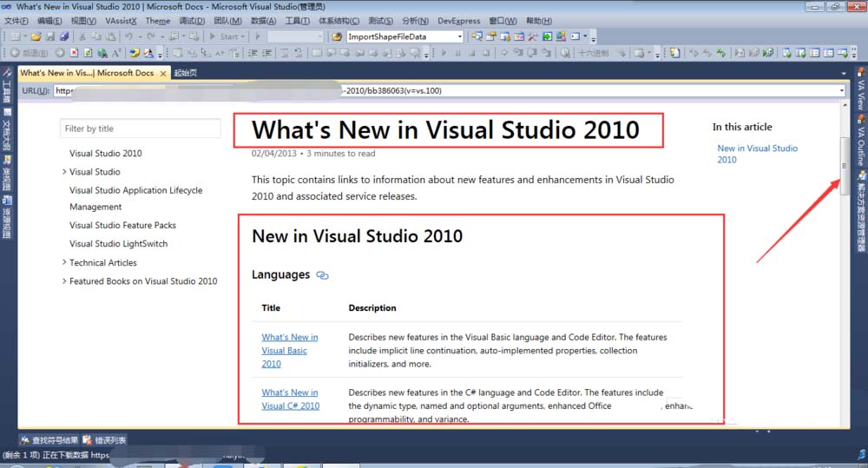
Task: Select Visual Studio Feature Packs entry
Action: 122,226
